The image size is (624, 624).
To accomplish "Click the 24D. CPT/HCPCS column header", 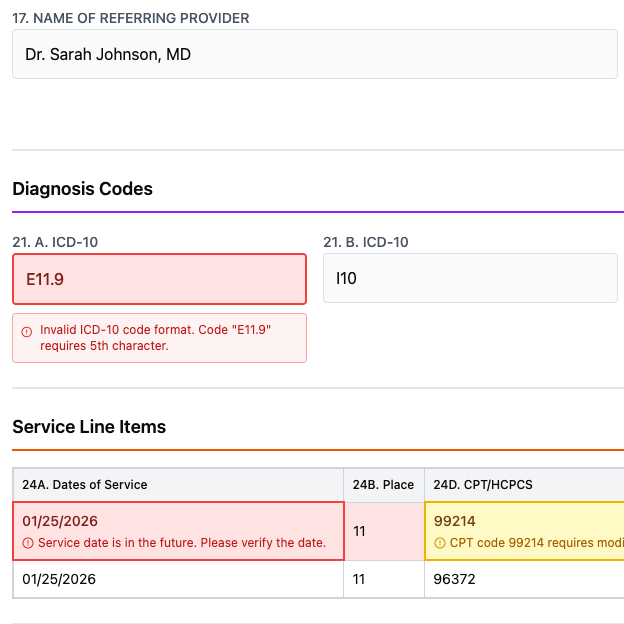I will point(483,485).
